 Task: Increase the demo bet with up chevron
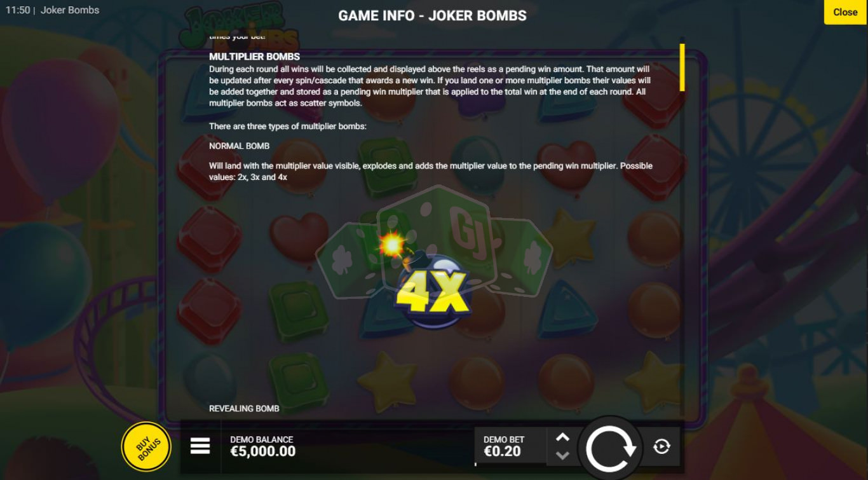point(563,437)
